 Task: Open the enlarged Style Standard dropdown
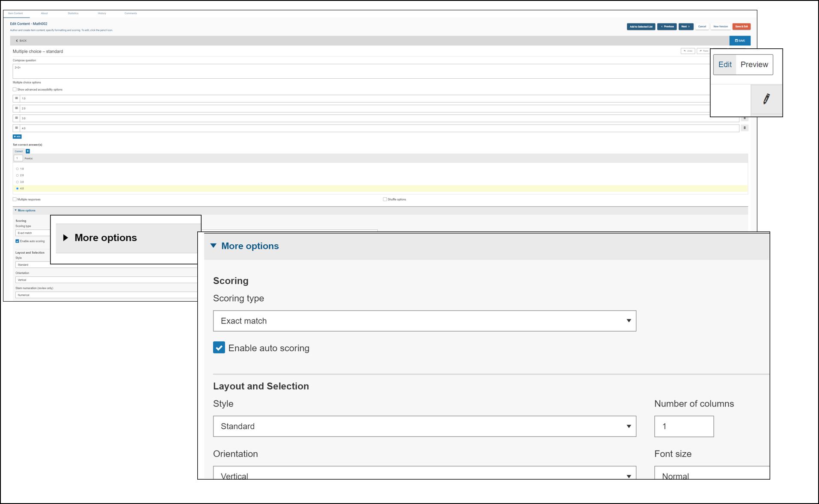[x=424, y=426]
